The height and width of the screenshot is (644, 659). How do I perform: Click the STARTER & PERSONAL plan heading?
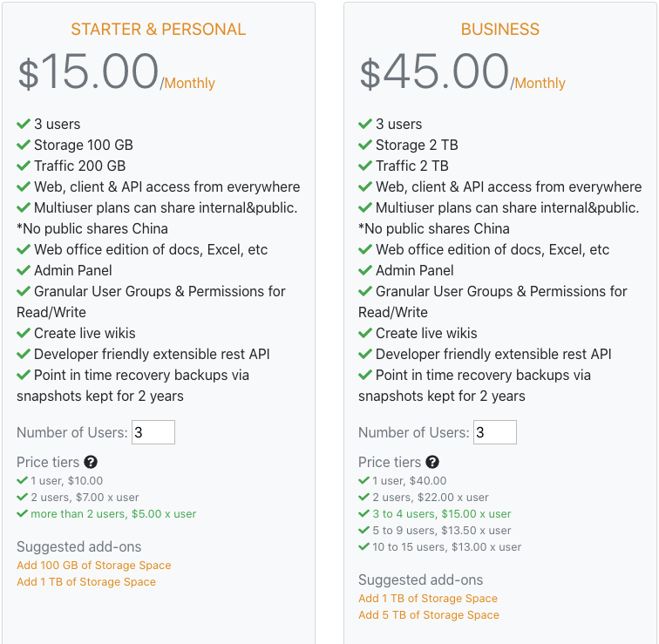[159, 30]
